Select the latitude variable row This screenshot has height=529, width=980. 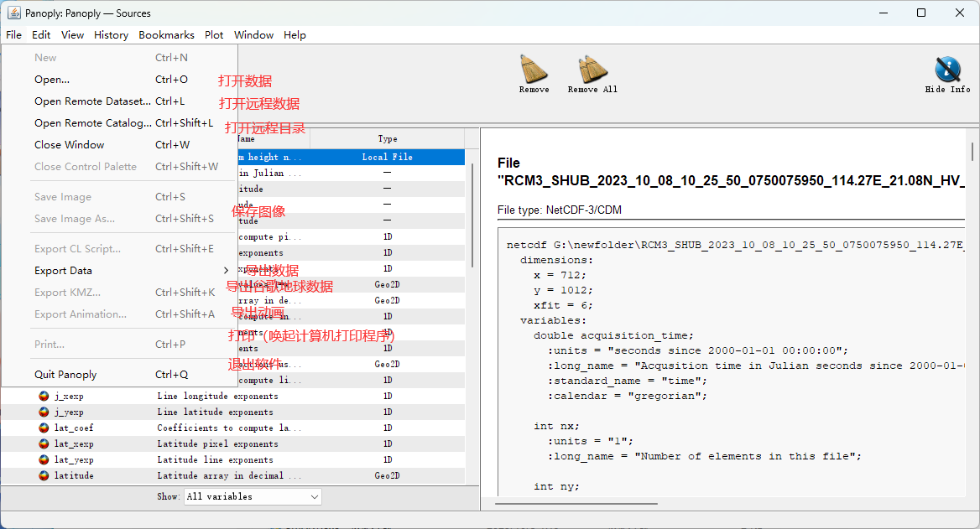(233, 476)
